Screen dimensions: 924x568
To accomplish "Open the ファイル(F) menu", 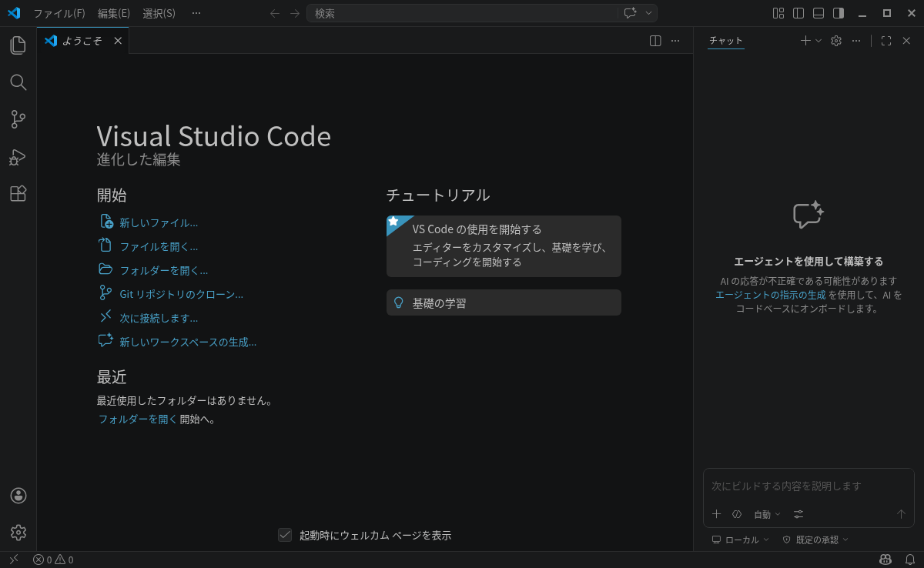I will [59, 13].
